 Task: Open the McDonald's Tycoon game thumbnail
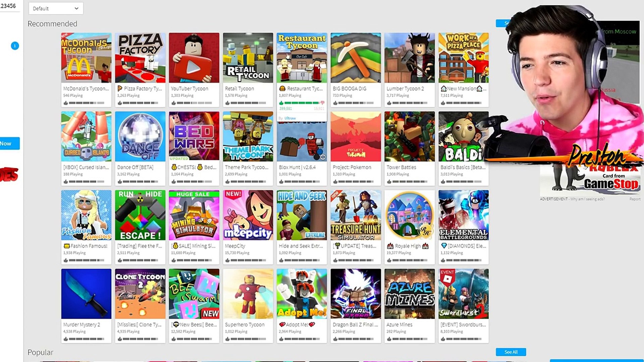(x=86, y=58)
